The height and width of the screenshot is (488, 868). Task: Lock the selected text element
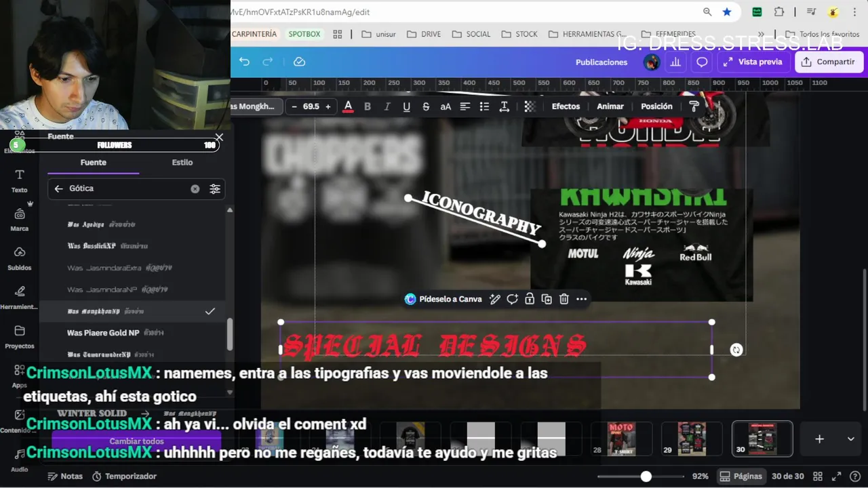click(529, 299)
